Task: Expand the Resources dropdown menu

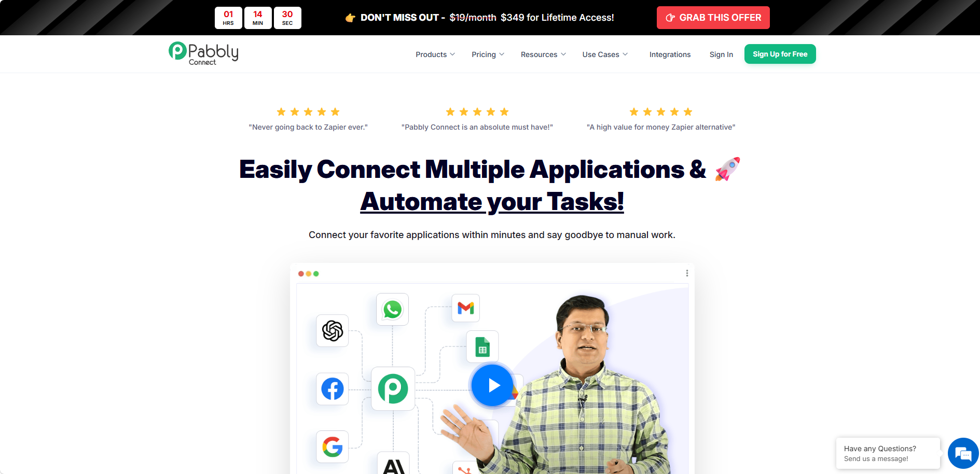Action: tap(543, 54)
